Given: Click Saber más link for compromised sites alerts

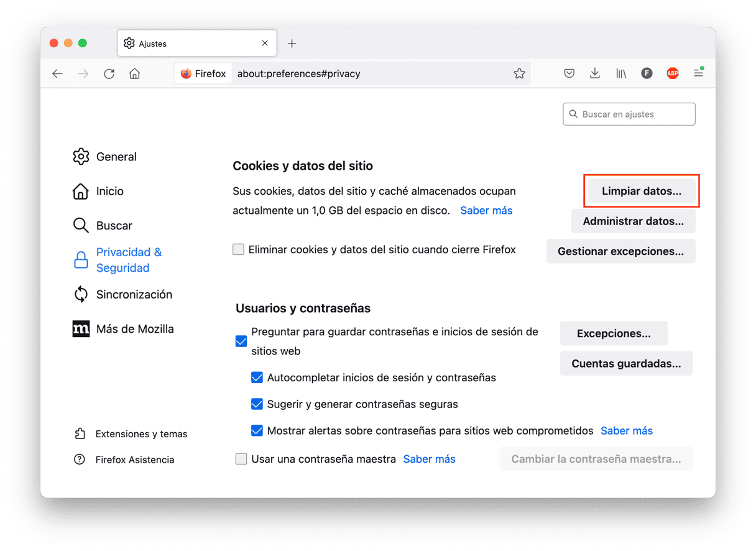Looking at the screenshot, I should [627, 430].
